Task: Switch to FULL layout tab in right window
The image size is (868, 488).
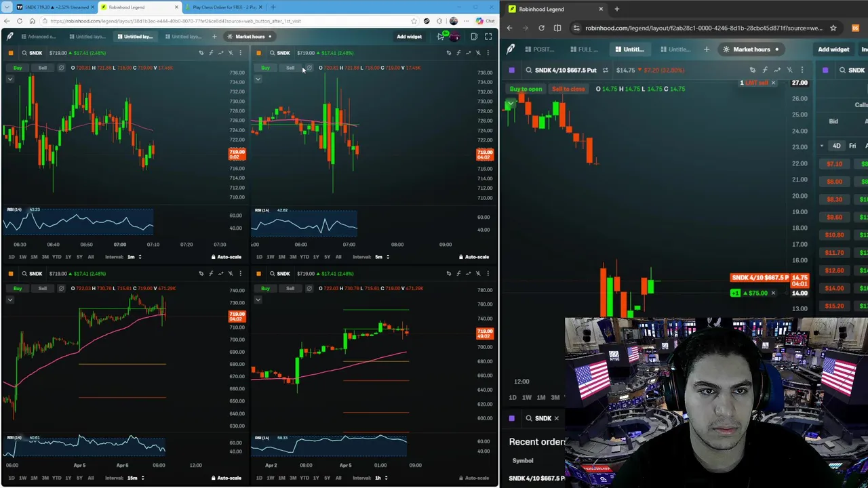Action: pyautogui.click(x=584, y=49)
